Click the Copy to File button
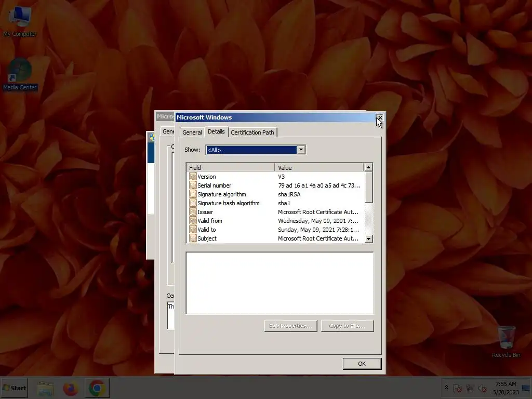Screen dimensions: 532x399 (x=347, y=326)
